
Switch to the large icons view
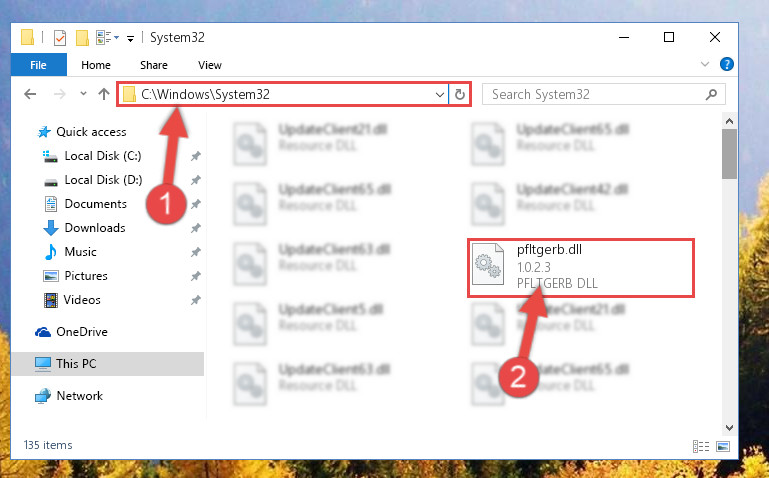723,446
